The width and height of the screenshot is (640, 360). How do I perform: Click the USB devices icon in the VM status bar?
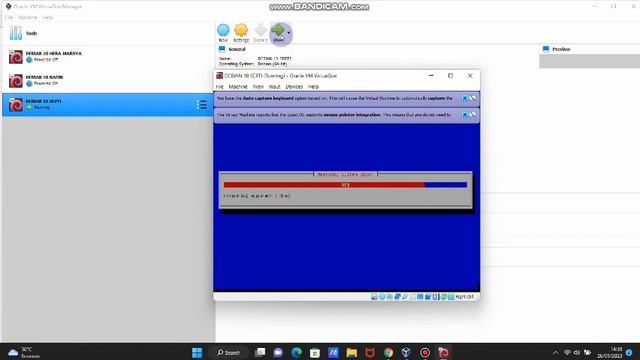point(405,297)
